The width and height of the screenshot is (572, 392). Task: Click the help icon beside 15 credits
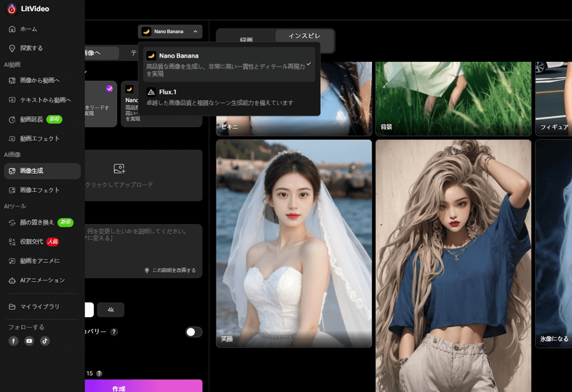(100, 374)
